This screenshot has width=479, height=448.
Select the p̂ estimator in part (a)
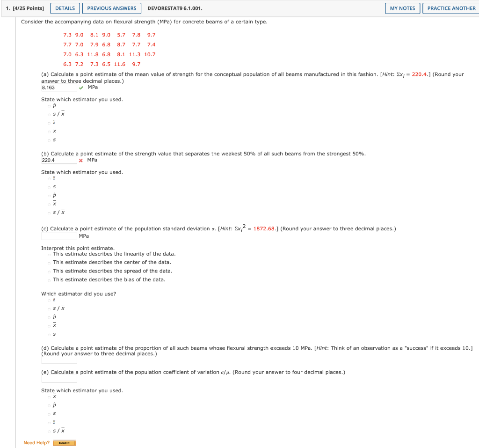pyautogui.click(x=49, y=106)
